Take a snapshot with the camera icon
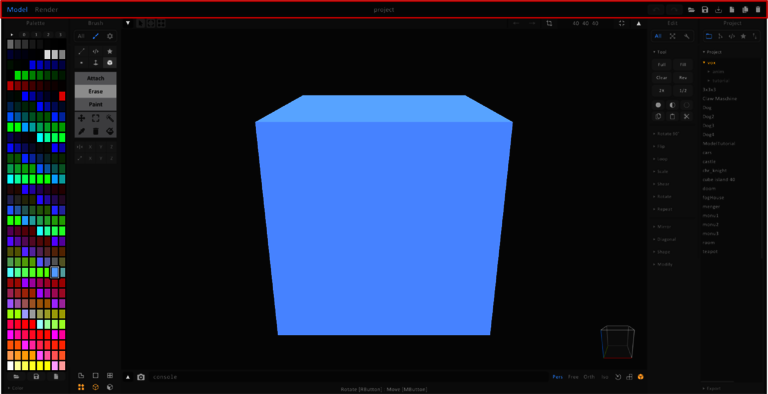Screen dimensions: 768x394 pos(141,377)
